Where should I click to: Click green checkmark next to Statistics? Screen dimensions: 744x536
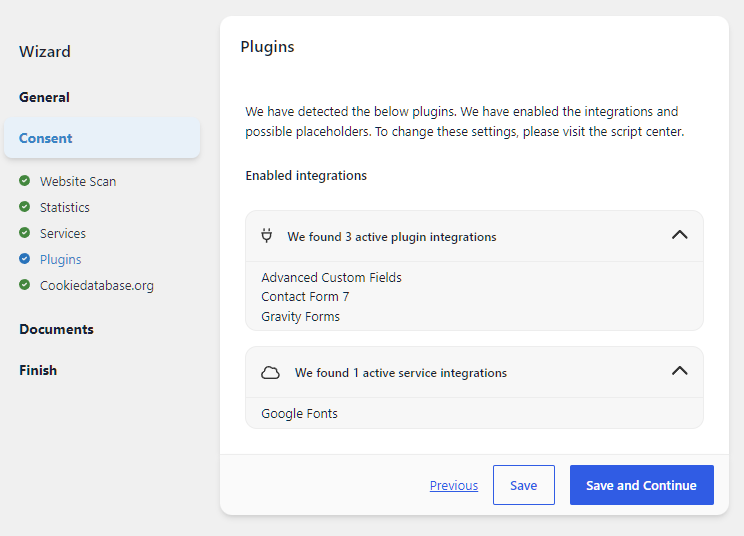[x=25, y=207]
